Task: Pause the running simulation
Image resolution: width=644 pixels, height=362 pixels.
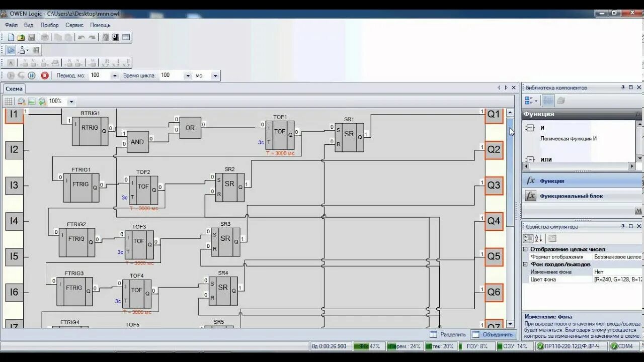Action: coord(31,75)
